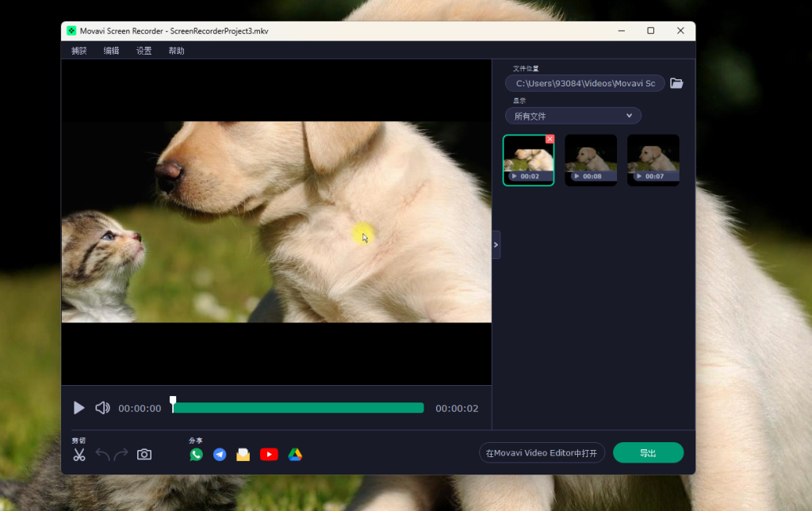Send the recording by email
Image resolution: width=812 pixels, height=511 pixels.
(x=244, y=454)
